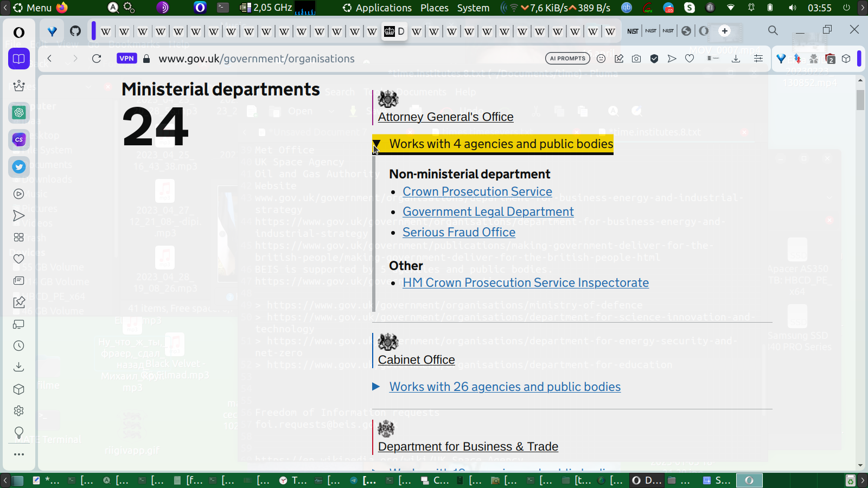The height and width of the screenshot is (488, 868).
Task: Open the purple book icon in Opera sidebar
Action: click(x=19, y=59)
